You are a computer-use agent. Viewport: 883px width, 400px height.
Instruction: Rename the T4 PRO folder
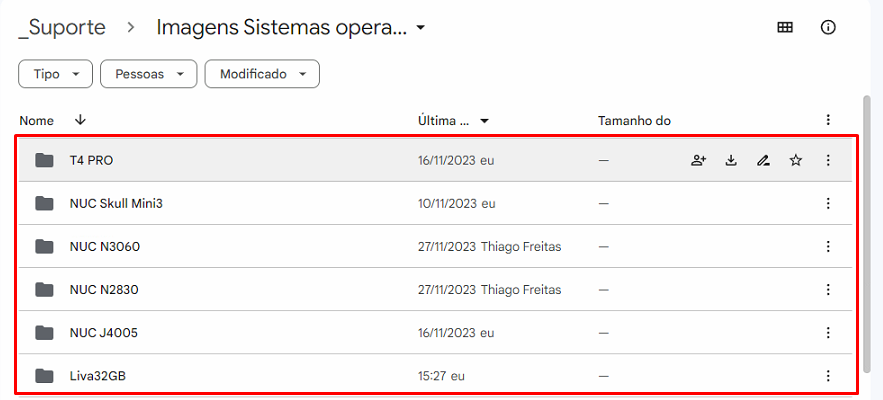pyautogui.click(x=763, y=161)
